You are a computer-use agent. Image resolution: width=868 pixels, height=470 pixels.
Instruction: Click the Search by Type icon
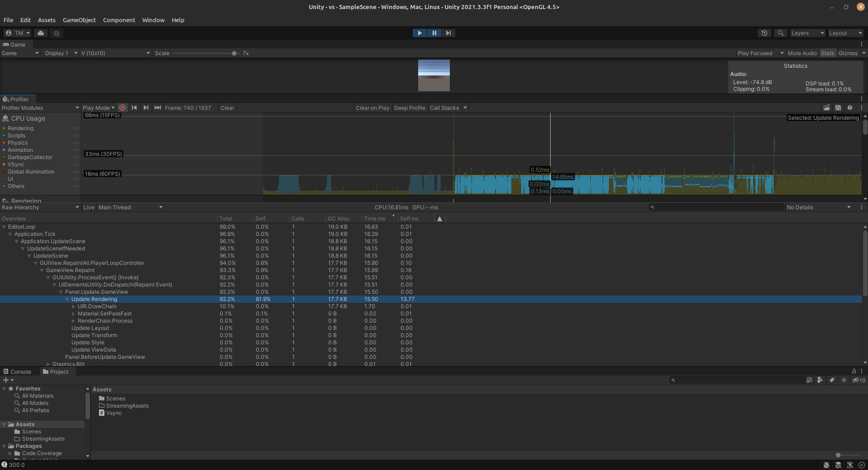[x=820, y=381]
